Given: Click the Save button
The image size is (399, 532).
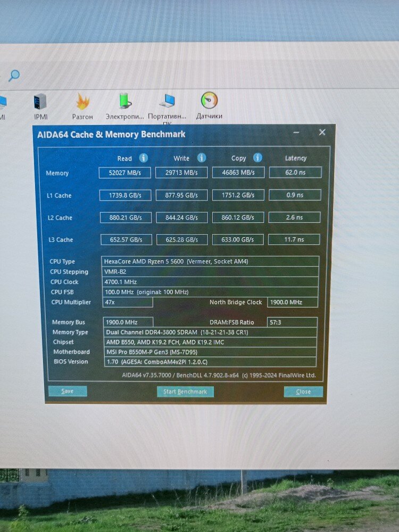Looking at the screenshot, I should click(68, 391).
